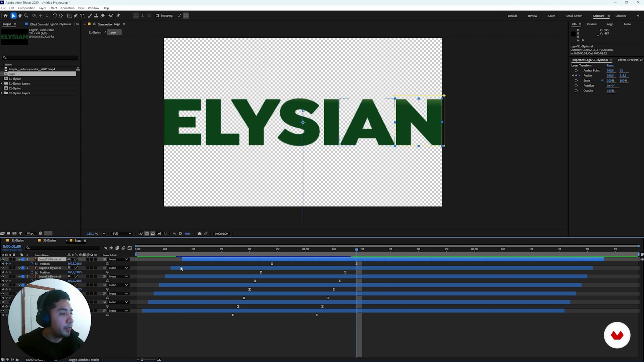The image size is (644, 362).
Task: Take a snapshot with camera icon
Action: tap(200, 234)
